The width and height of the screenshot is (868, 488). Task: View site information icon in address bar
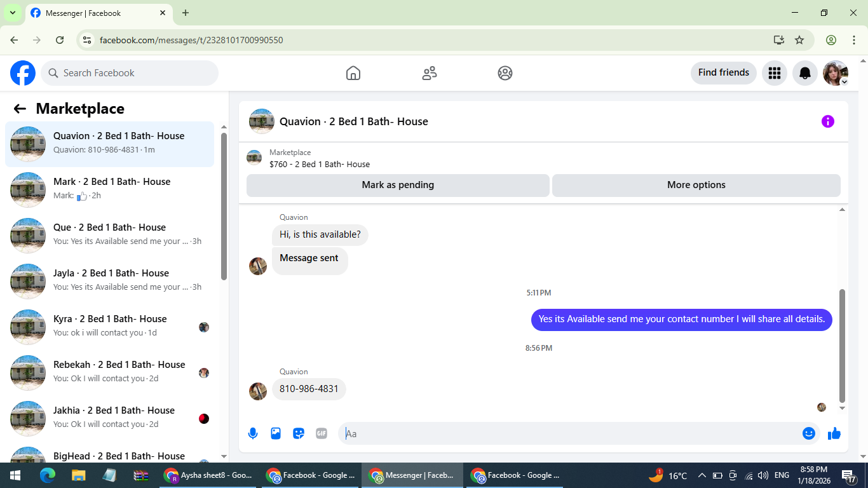(88, 40)
